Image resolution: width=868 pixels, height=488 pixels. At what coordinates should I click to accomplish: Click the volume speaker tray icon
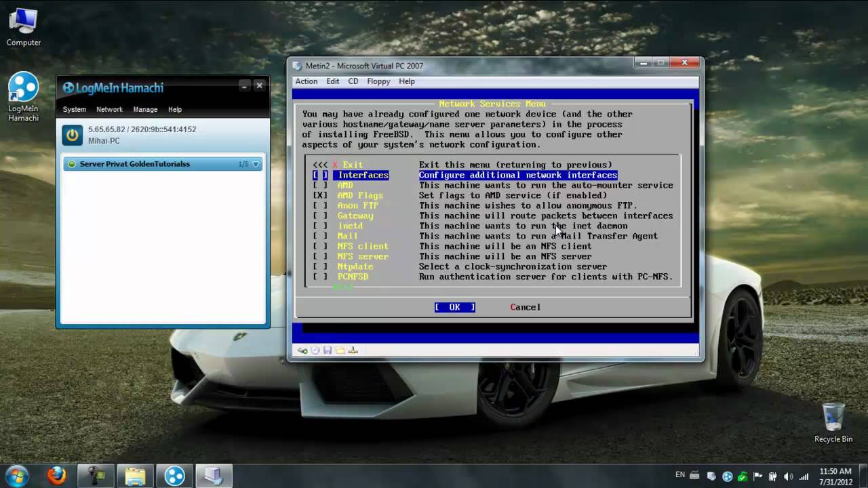click(x=787, y=476)
